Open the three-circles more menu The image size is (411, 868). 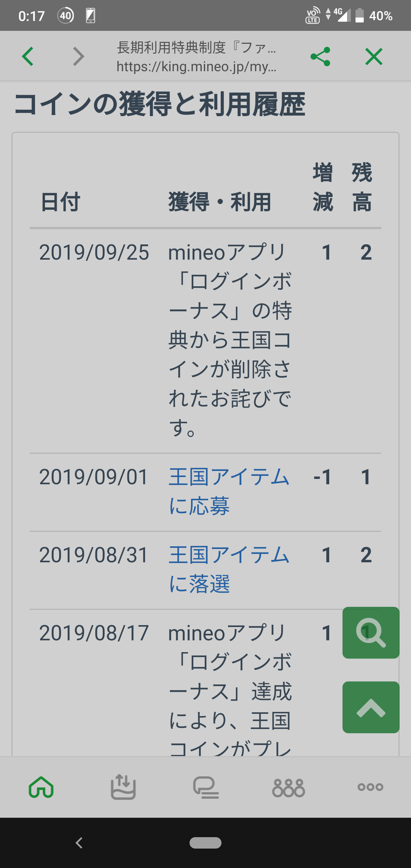pyautogui.click(x=370, y=787)
